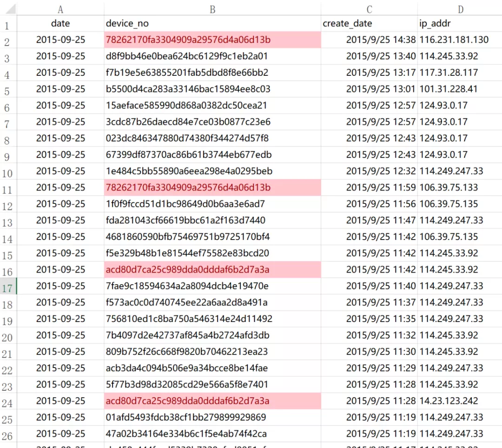Select row 24 header
The image size is (502, 448).
[x=8, y=401]
